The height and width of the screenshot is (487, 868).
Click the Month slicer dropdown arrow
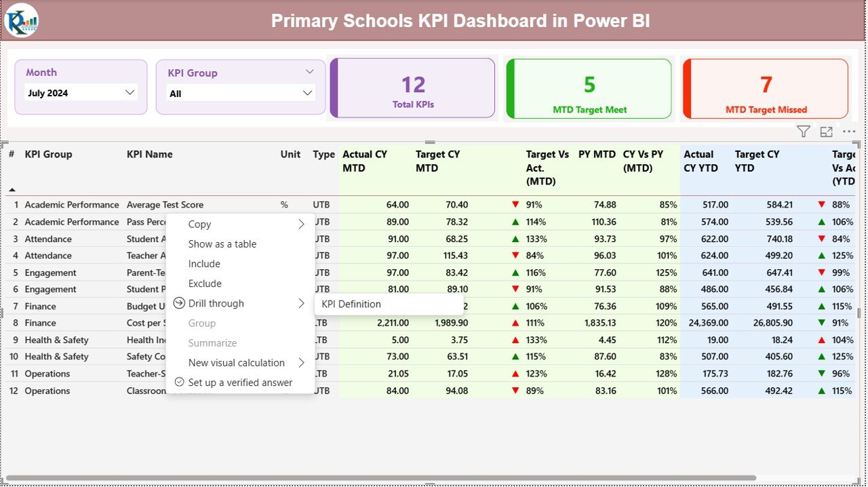point(129,92)
